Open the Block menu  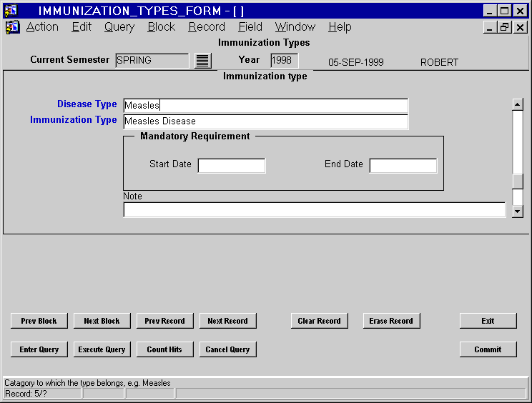(x=161, y=26)
